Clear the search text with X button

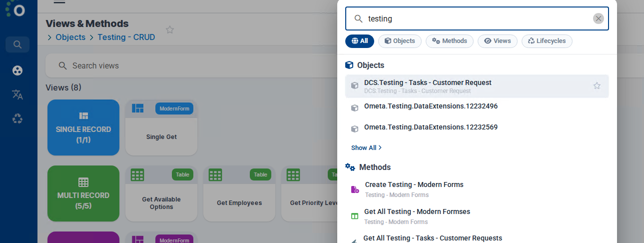coord(599,18)
